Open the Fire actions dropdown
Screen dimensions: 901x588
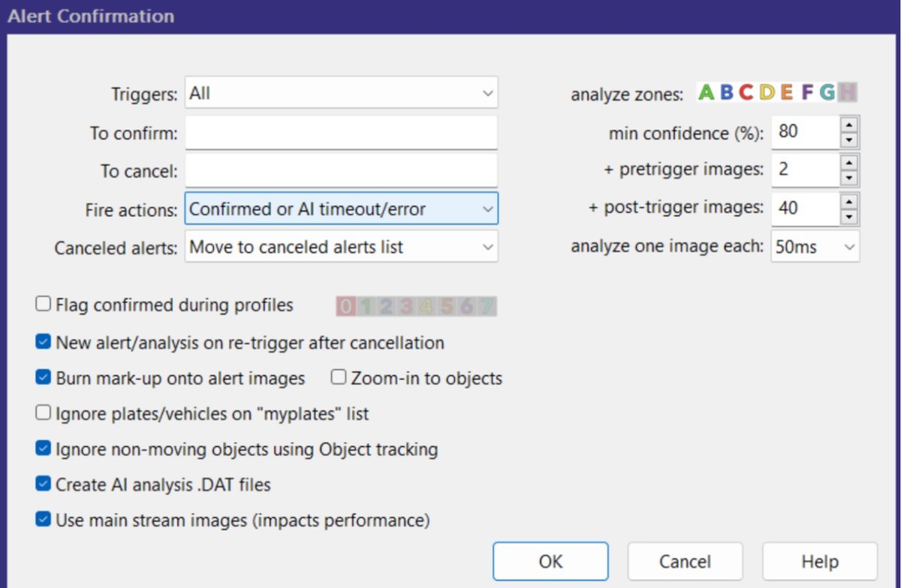342,209
